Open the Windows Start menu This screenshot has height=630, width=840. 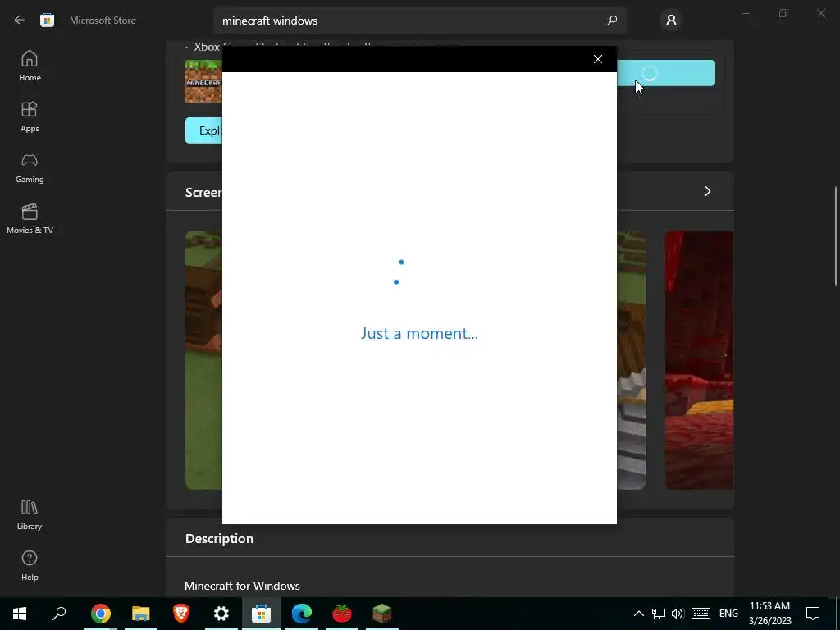20,613
